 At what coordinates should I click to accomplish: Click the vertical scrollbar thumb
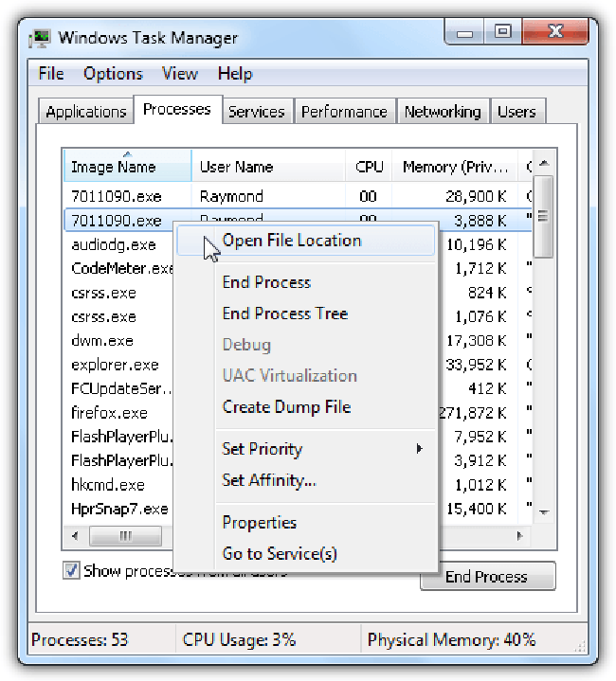[543, 216]
